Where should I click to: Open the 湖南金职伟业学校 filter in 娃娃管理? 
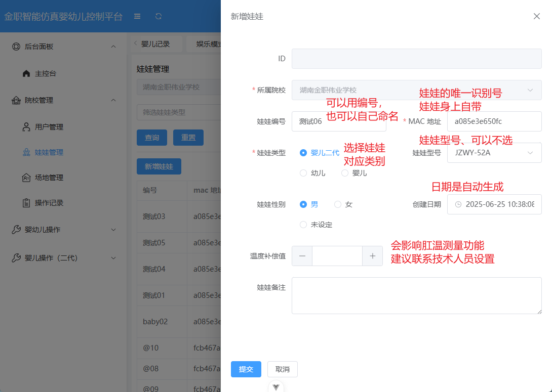click(x=179, y=87)
